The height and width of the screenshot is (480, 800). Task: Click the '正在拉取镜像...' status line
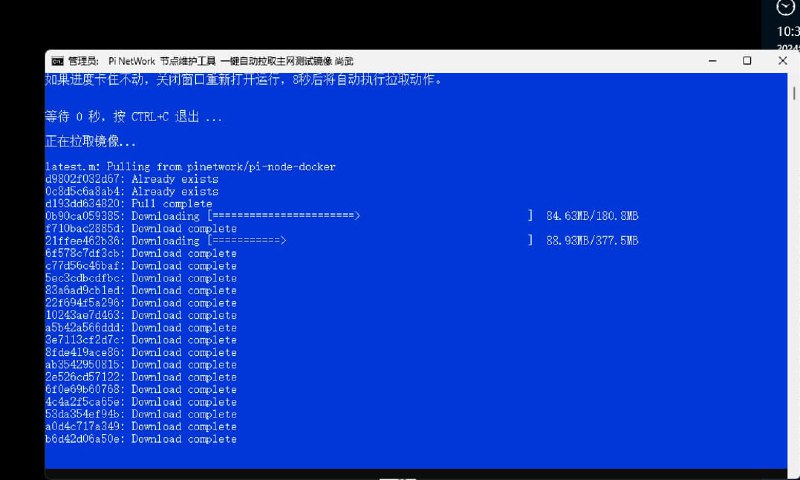point(91,142)
